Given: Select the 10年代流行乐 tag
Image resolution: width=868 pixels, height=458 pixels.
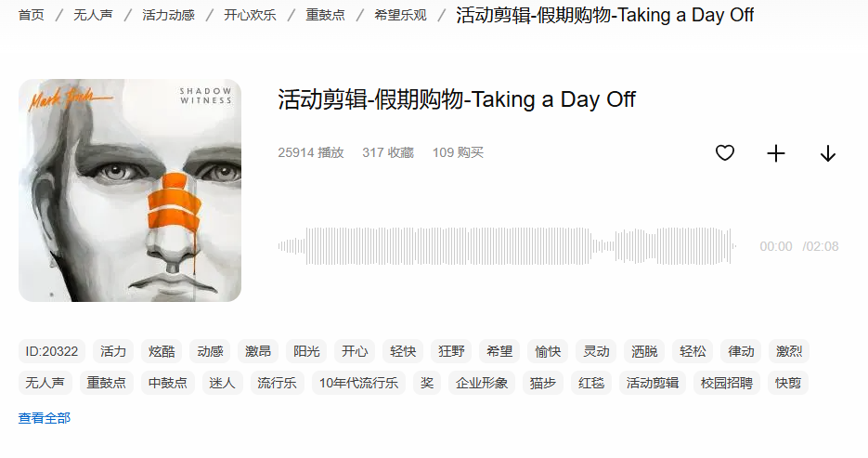Looking at the screenshot, I should pyautogui.click(x=358, y=384).
